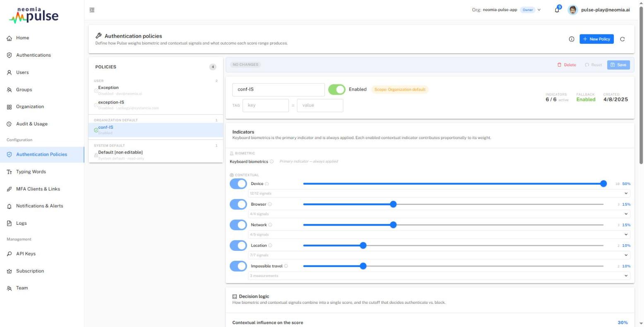Image resolution: width=644 pixels, height=327 pixels.
Task: Open the Audit & Usage page
Action: pos(42,124)
